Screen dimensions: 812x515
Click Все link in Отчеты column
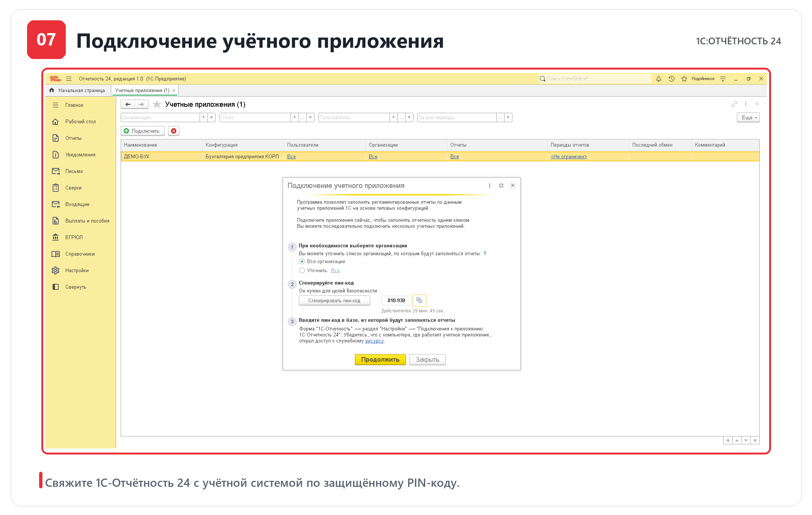[454, 156]
